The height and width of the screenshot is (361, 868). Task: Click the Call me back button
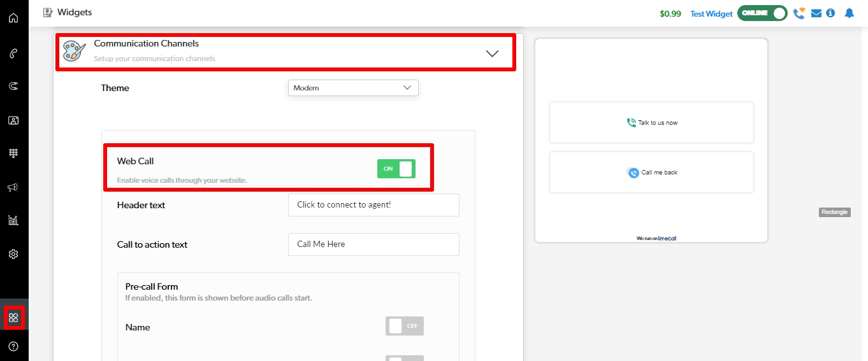pyautogui.click(x=651, y=173)
